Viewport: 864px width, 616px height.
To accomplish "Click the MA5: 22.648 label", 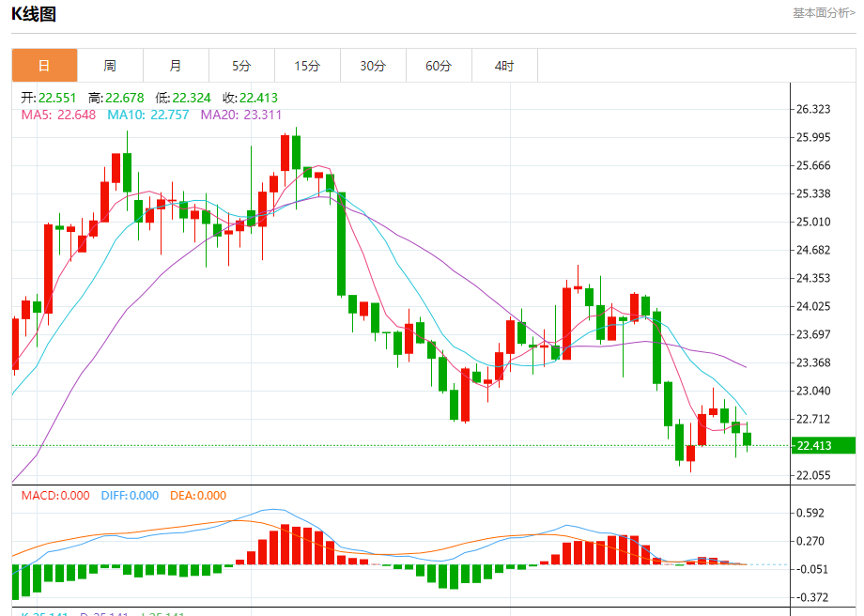I will click(x=58, y=115).
